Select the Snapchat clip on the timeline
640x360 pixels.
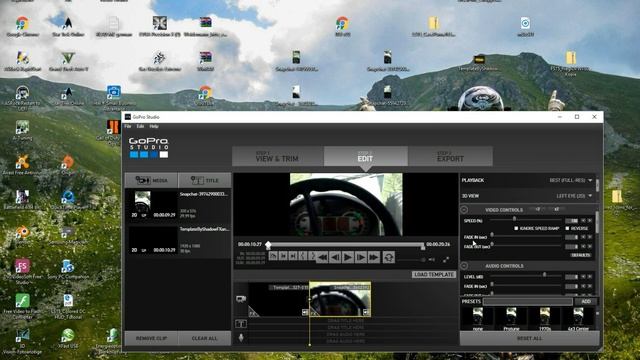[x=340, y=299]
